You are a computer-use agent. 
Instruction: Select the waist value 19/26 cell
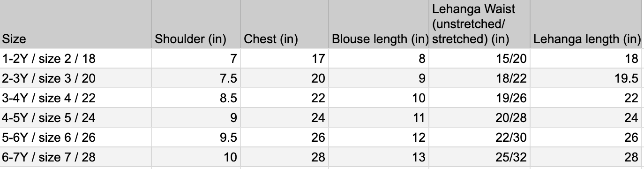click(x=479, y=98)
